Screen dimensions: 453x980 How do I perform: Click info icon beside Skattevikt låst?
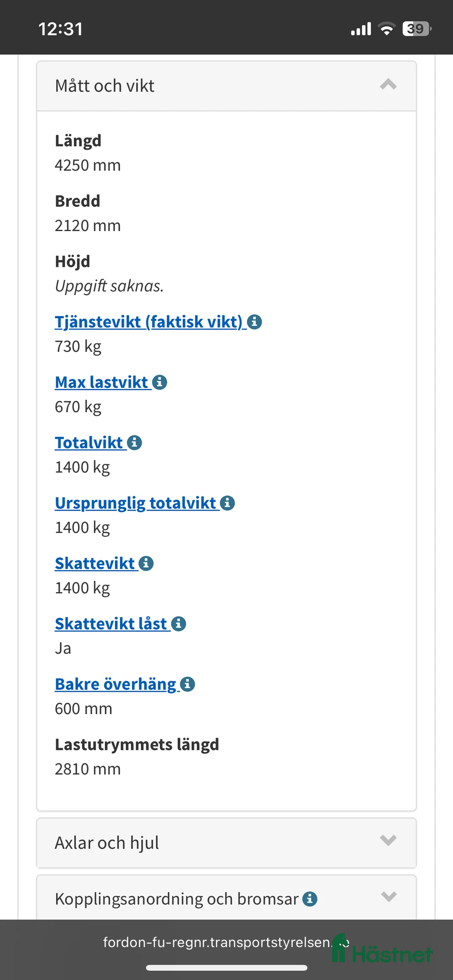coord(179,624)
